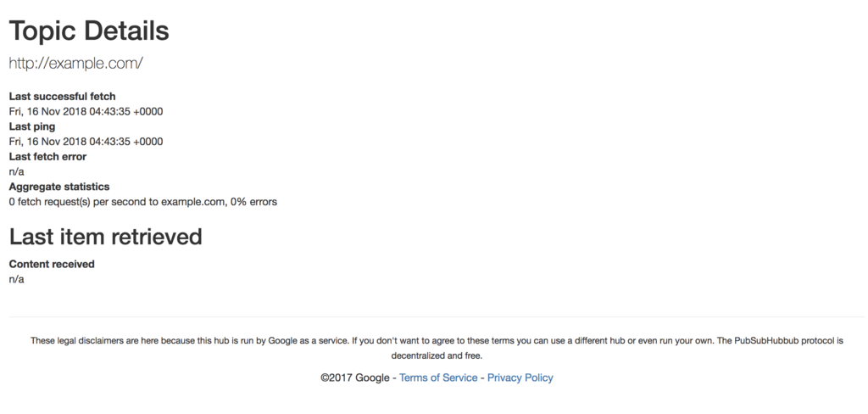Click the Last ping label
This screenshot has width=868, height=414.
click(32, 127)
